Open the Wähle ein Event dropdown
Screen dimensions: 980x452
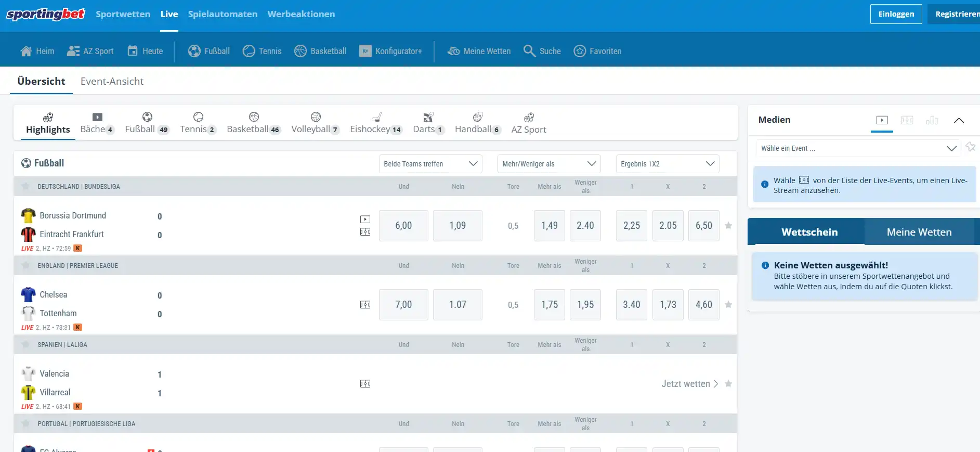(858, 148)
